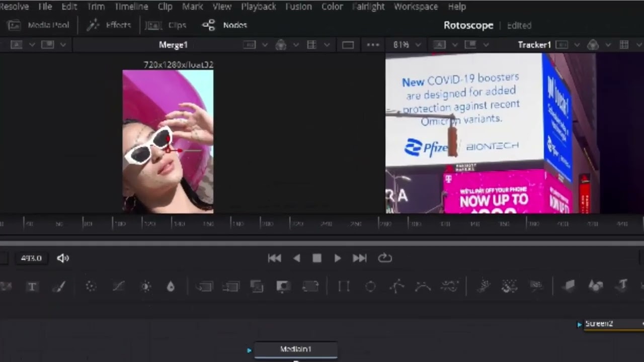Mute audio with speaker icon
The image size is (644, 362).
click(x=63, y=258)
